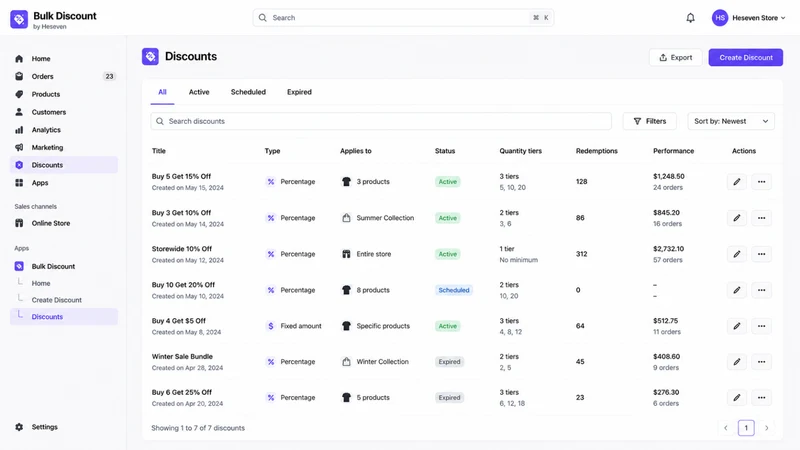Open more actions for Buy 5 Get 15% Off

761,182
